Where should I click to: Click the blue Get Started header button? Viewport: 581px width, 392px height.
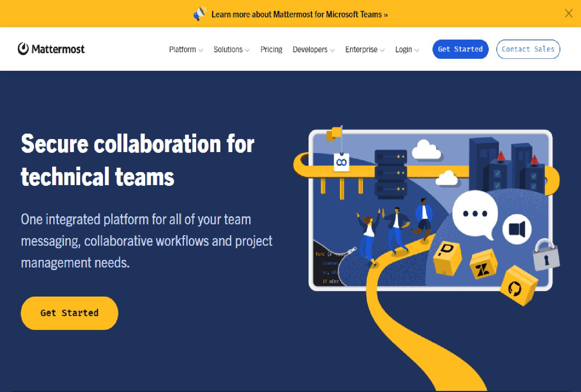pos(460,49)
